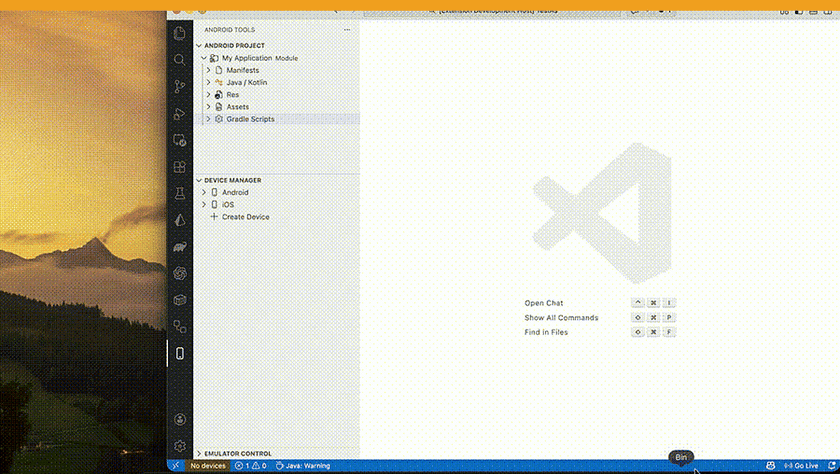840x474 pixels.
Task: Select the Manifests label text
Action: 243,70
